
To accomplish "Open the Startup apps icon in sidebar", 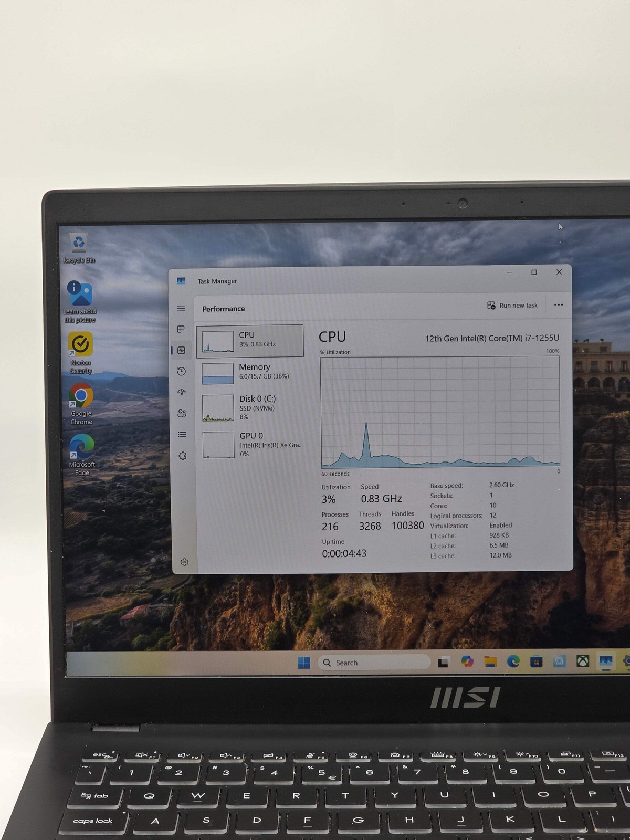I will 182,392.
